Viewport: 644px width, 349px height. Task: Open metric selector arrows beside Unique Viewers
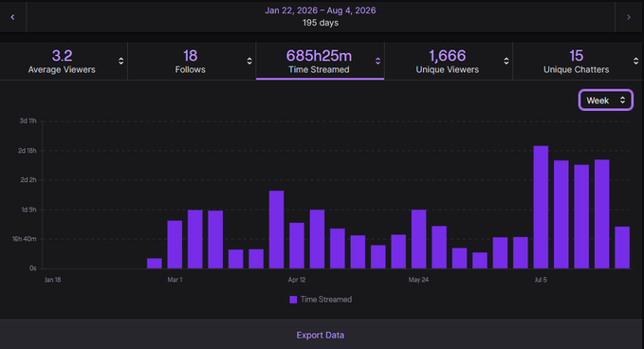[x=506, y=62]
